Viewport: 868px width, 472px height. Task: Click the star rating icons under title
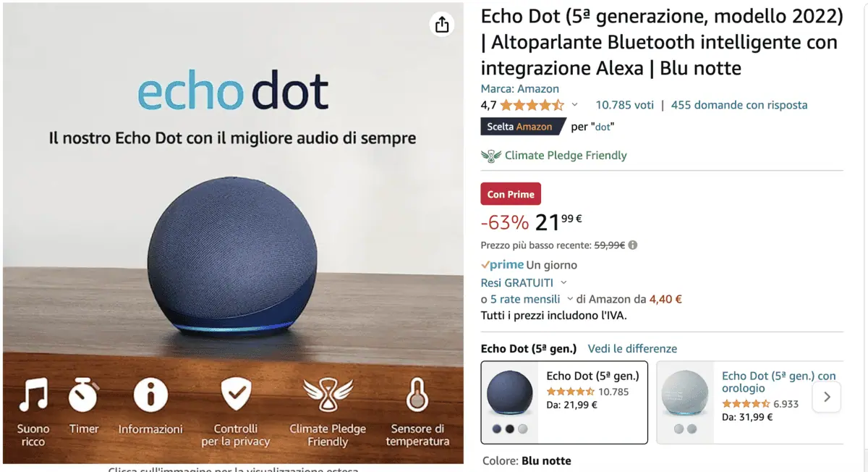pos(532,105)
